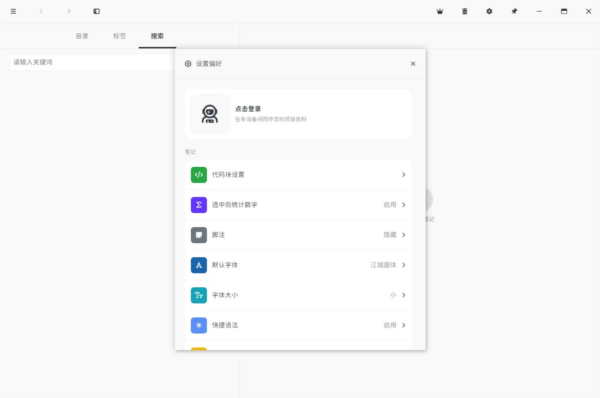This screenshot has width=600, height=398.
Task: Focus the 请输入关键词 search field
Action: pyautogui.click(x=92, y=62)
